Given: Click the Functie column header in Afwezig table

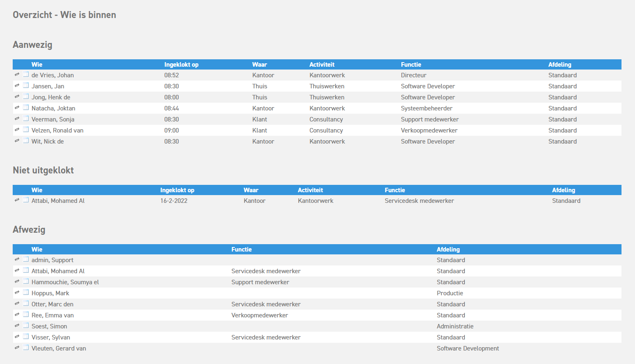Looking at the screenshot, I should coord(241,249).
